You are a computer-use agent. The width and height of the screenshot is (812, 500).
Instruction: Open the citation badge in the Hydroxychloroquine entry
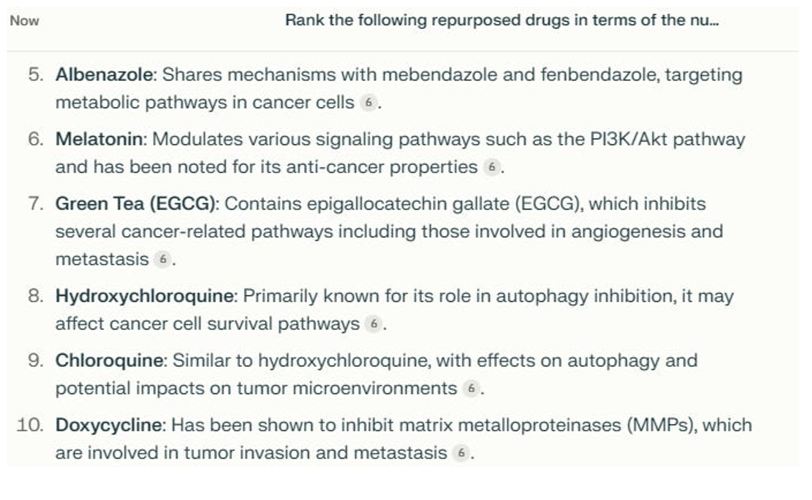(373, 324)
